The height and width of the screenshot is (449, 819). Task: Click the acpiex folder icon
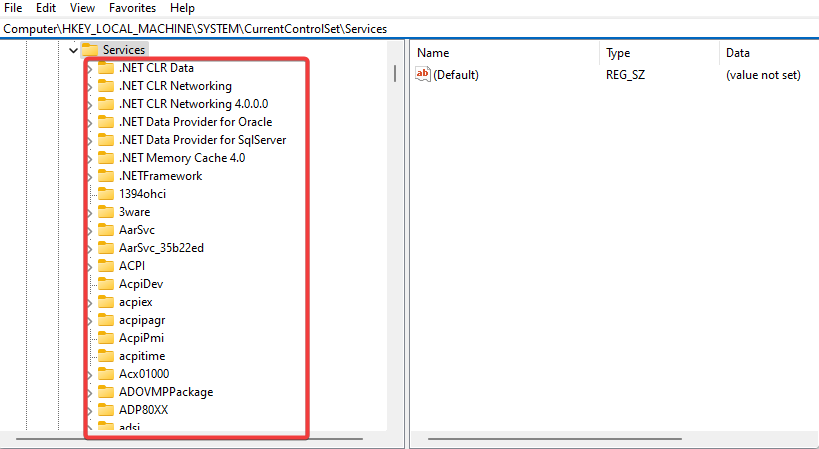click(x=106, y=302)
